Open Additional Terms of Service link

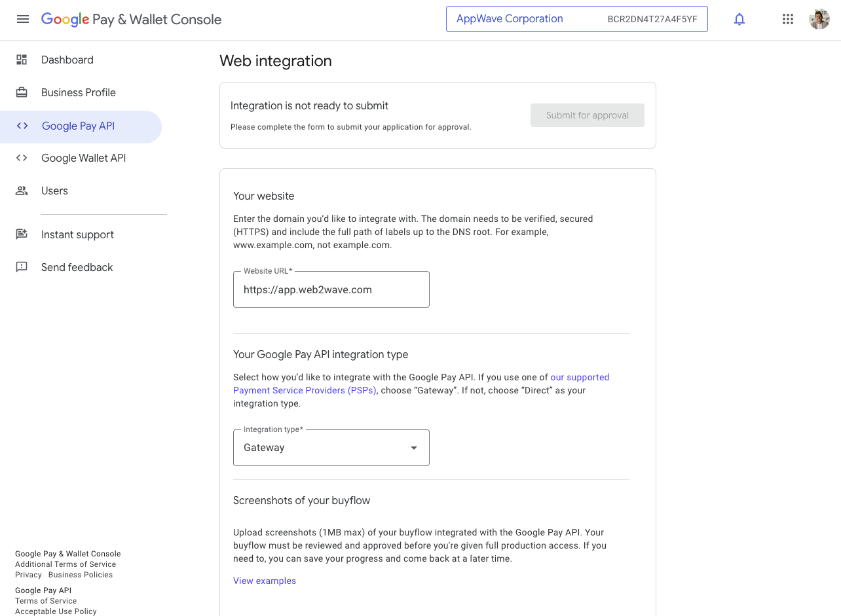65,564
